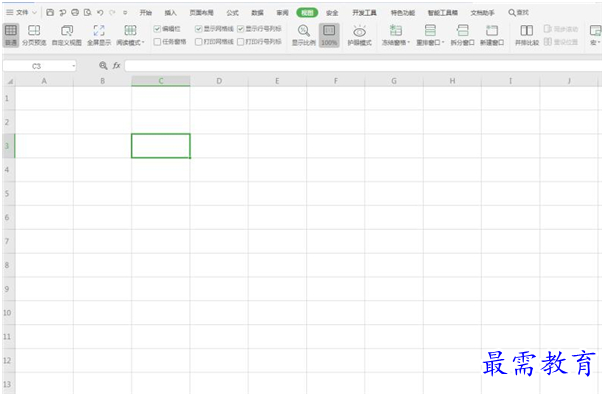Viewport: 604px width, 395px height.
Task: Enable the Task Pane (任务窗格) checkbox
Action: (157, 42)
